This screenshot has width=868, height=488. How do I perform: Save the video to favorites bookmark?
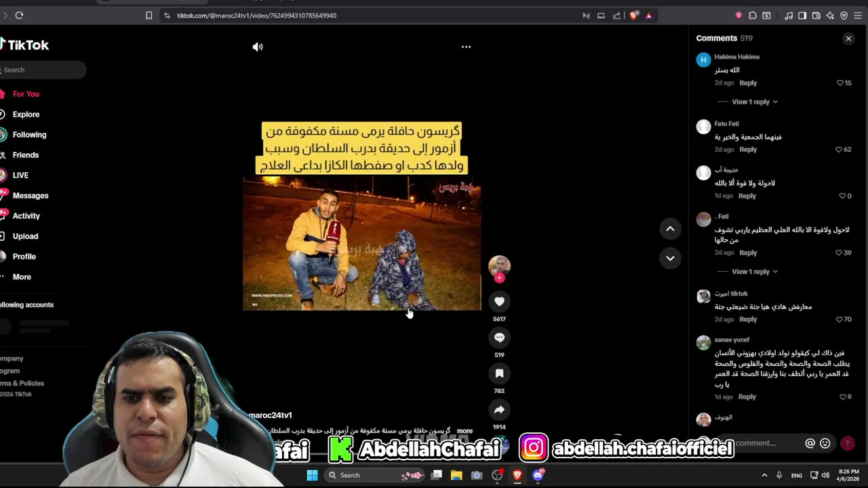point(499,373)
